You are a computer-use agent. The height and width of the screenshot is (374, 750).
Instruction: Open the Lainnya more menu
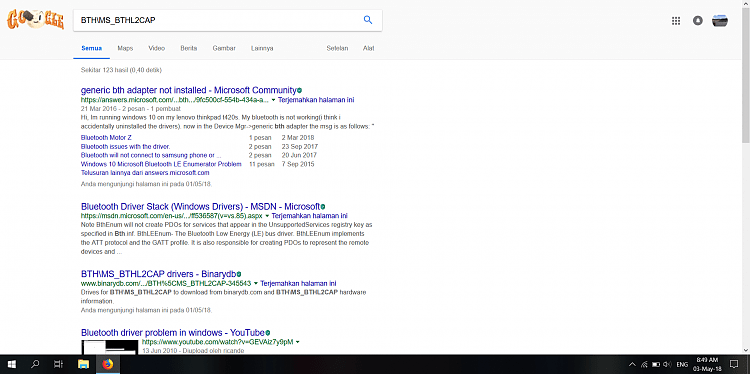pos(262,48)
